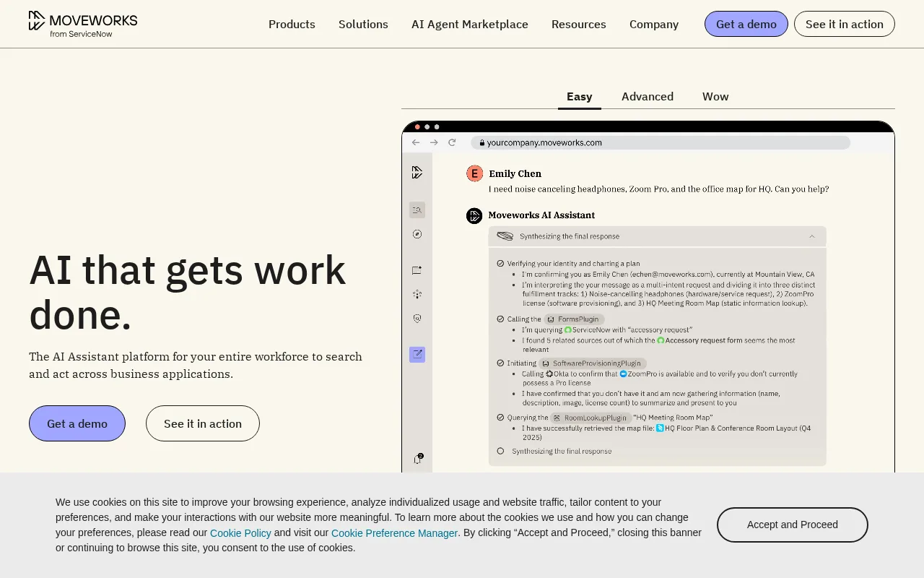Click the SoftwareProvisioningPlugin chip
Viewport: 924px width, 578px height.
click(x=593, y=363)
